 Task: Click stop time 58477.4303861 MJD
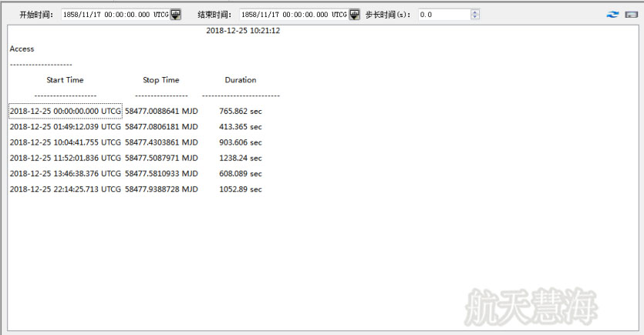(x=161, y=142)
